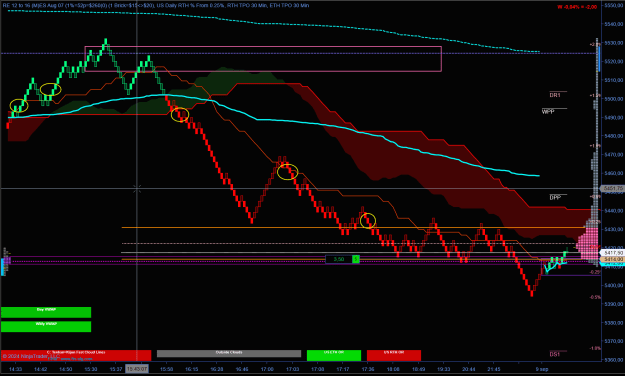Click the 14:42 time axis label
625x376 pixels.
tap(41, 369)
